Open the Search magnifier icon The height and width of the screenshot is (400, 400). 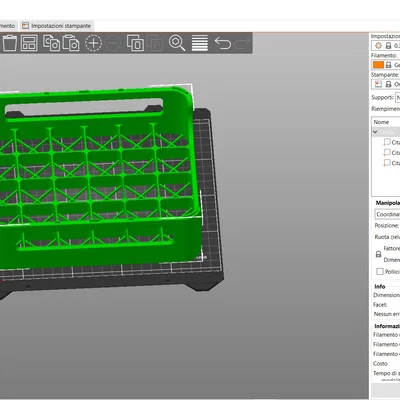(x=177, y=43)
